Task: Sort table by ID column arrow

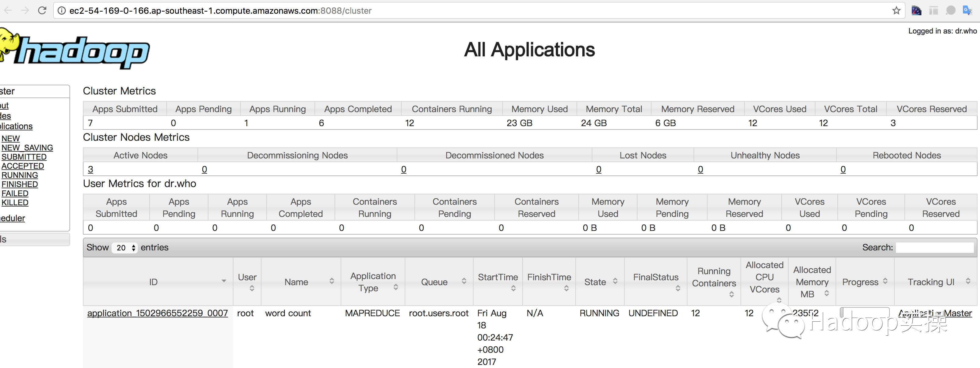Action: (x=224, y=281)
